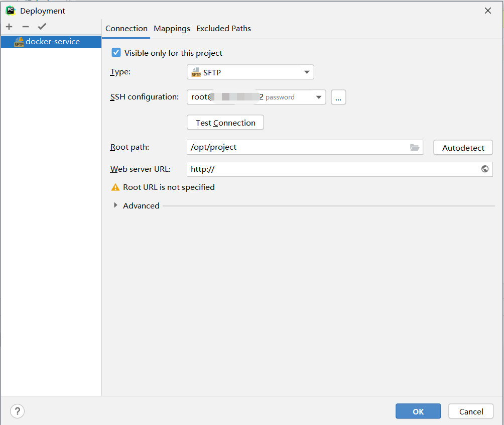Switch to the Mappings tab
This screenshot has width=504, height=425.
point(172,29)
